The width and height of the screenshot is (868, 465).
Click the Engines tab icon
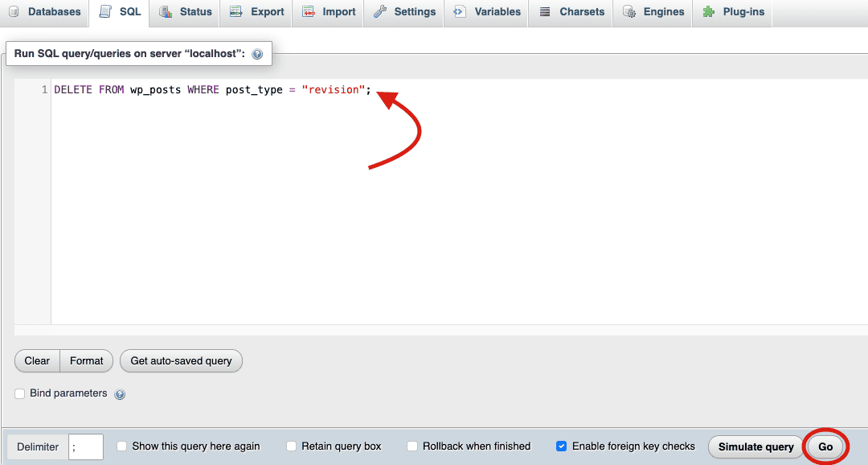[628, 11]
